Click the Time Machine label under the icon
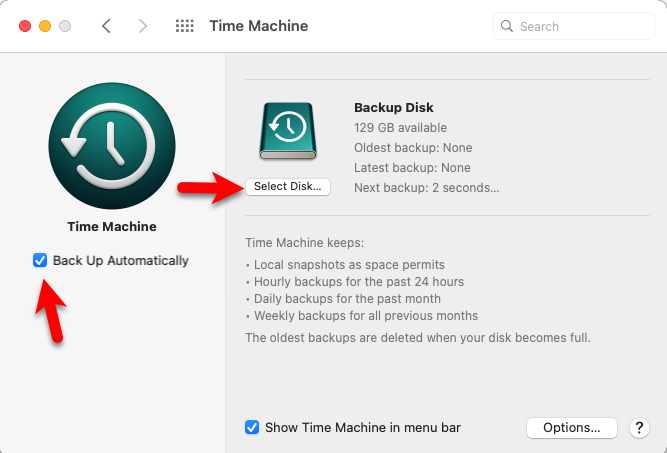This screenshot has width=667, height=453. point(112,227)
